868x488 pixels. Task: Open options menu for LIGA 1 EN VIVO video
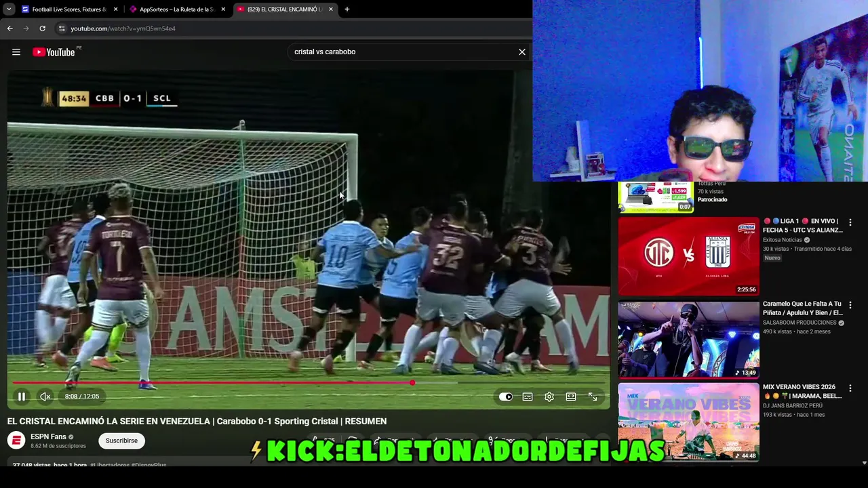[x=850, y=222]
